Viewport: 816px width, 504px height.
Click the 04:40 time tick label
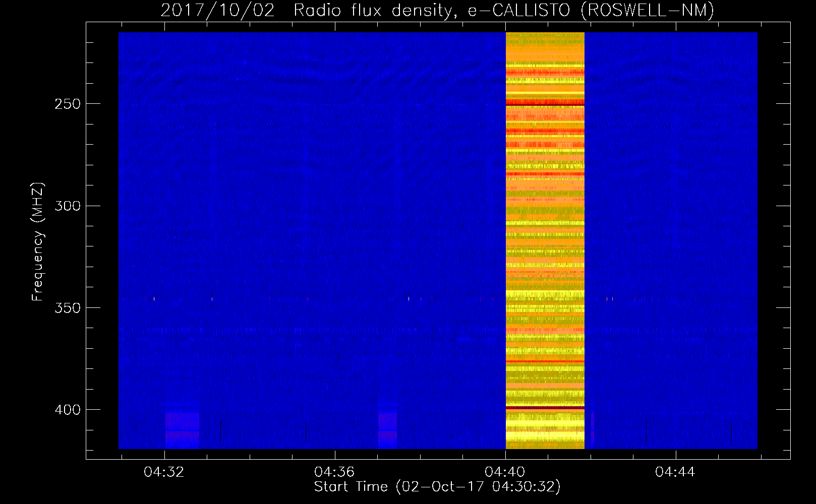pyautogui.click(x=505, y=472)
